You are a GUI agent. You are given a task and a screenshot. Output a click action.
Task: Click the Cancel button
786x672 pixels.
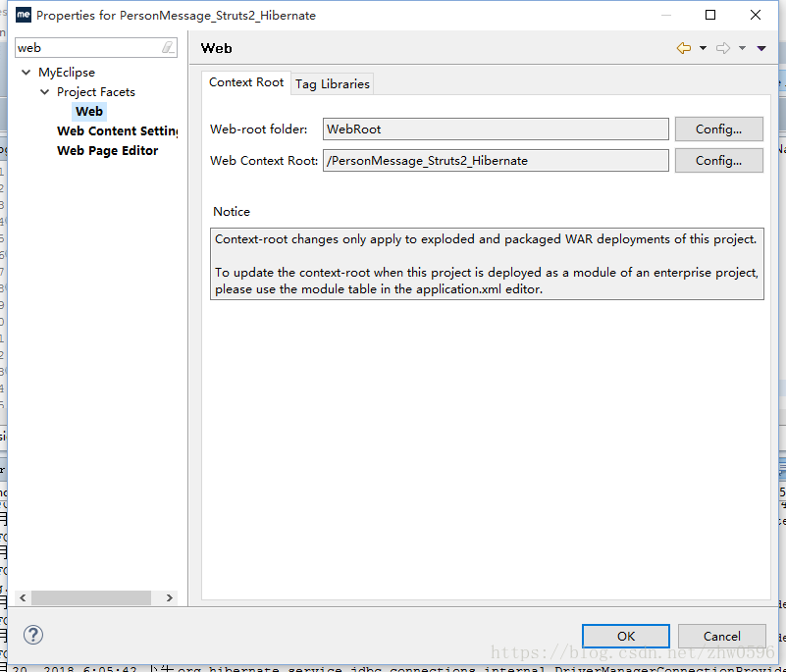[722, 636]
